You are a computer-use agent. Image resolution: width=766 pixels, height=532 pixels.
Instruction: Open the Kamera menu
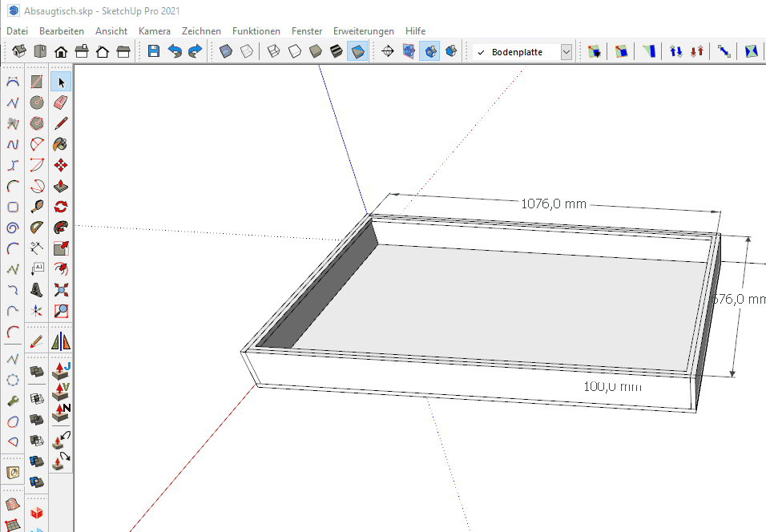pos(154,31)
